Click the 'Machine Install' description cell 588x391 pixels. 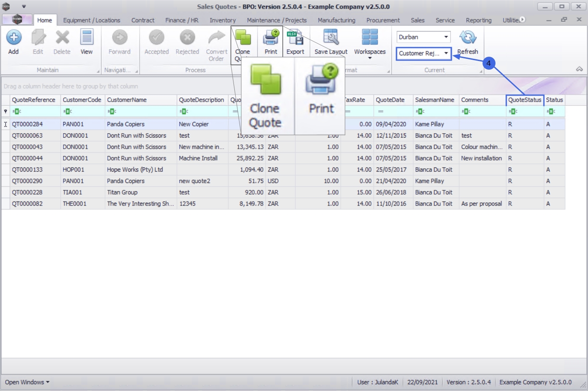click(202, 158)
